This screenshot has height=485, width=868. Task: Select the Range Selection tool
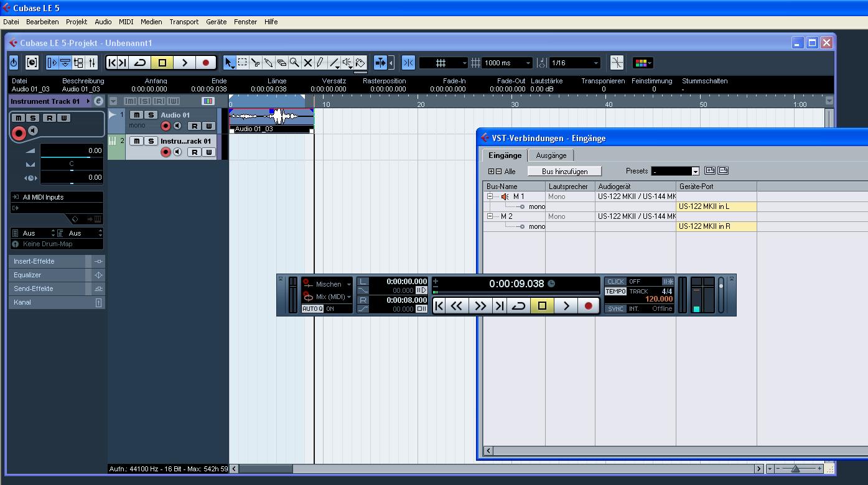point(242,63)
